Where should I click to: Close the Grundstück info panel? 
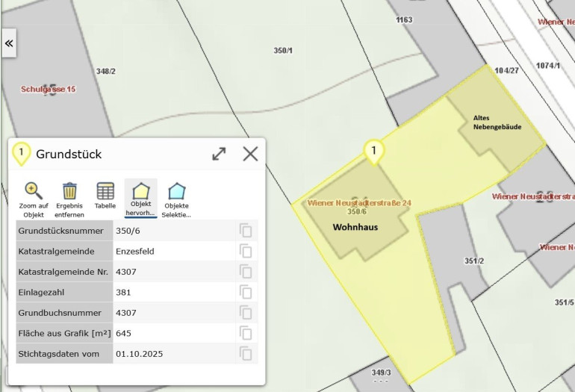(250, 154)
